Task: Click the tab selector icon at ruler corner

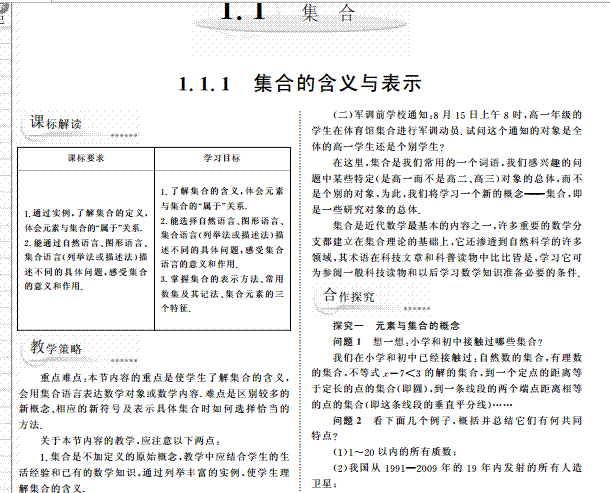Action: [x=4, y=8]
